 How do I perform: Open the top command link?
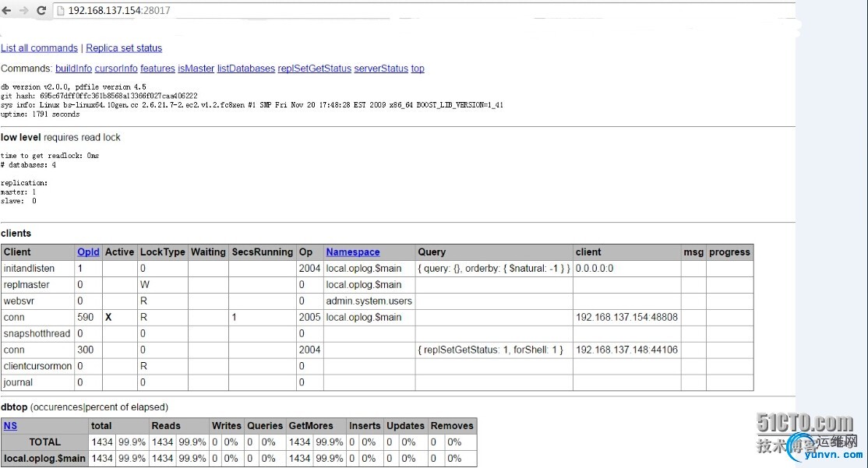pyautogui.click(x=418, y=69)
